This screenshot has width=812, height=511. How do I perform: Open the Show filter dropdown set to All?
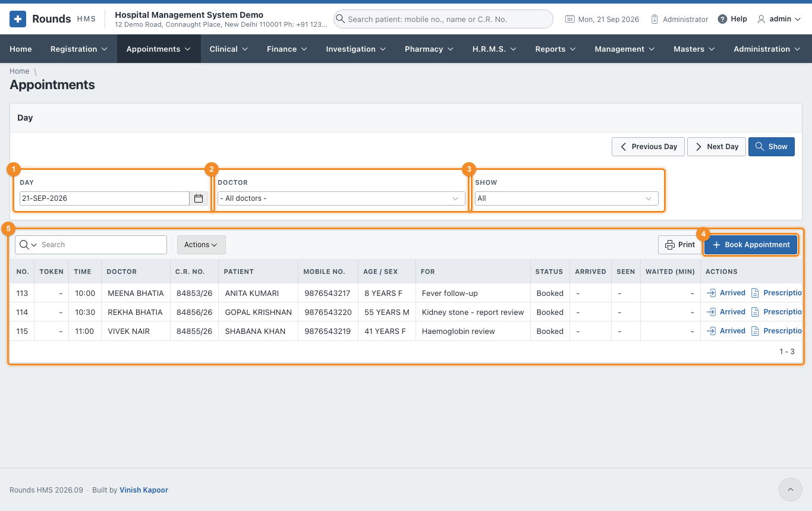pyautogui.click(x=566, y=198)
